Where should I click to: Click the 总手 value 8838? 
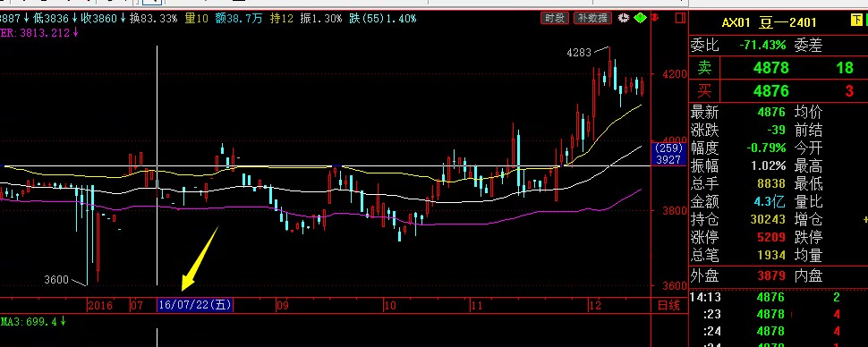(x=771, y=183)
